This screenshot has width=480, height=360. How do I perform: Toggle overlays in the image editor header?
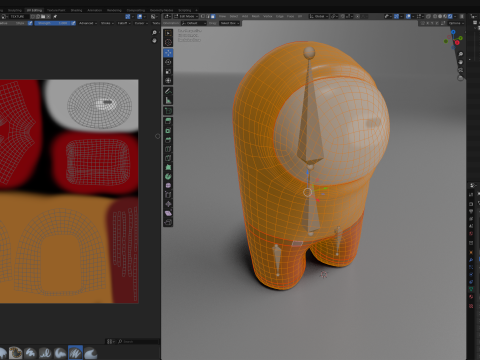tap(140, 16)
